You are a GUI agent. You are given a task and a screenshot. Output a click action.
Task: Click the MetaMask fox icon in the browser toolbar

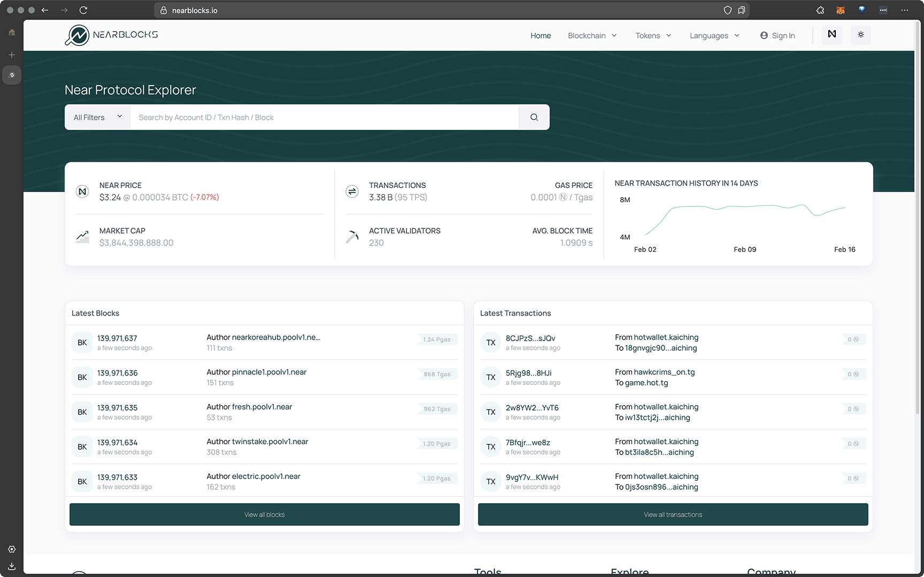coord(841,10)
